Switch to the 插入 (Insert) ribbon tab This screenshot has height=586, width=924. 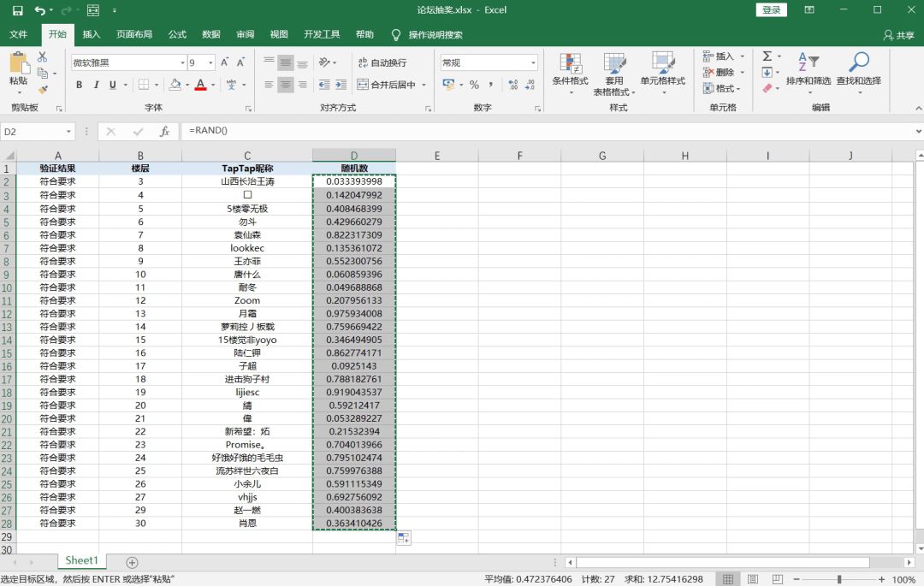tap(91, 34)
